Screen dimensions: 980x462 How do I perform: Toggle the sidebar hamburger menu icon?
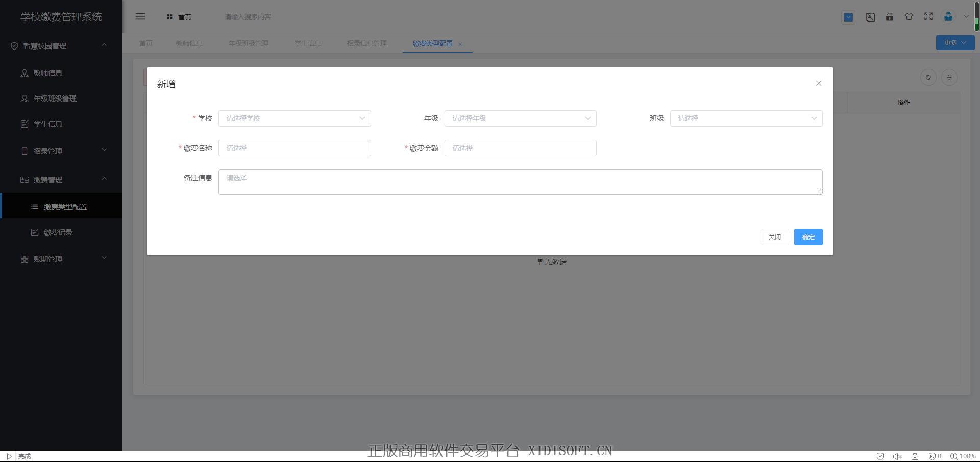click(x=140, y=16)
